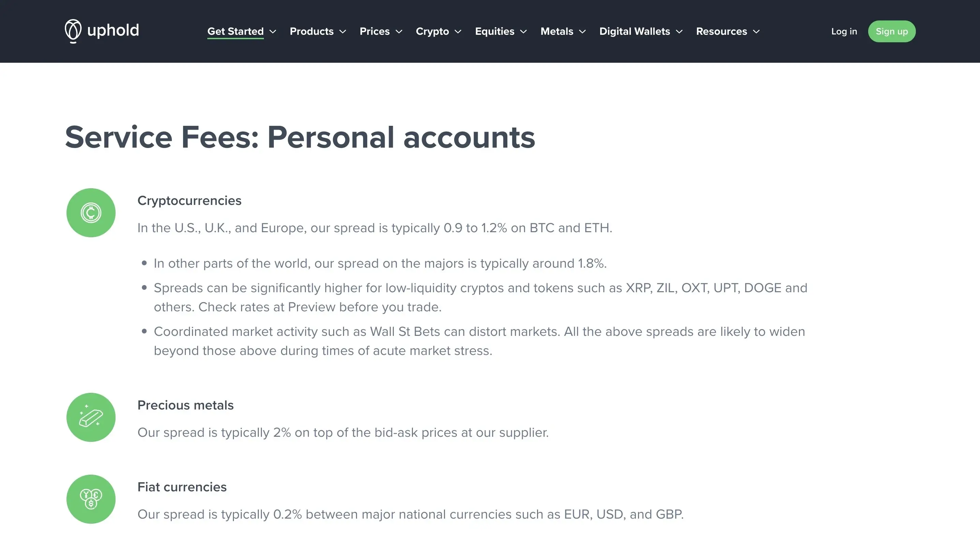Expand the Get Started chevron
The width and height of the screenshot is (980, 536).
click(273, 32)
